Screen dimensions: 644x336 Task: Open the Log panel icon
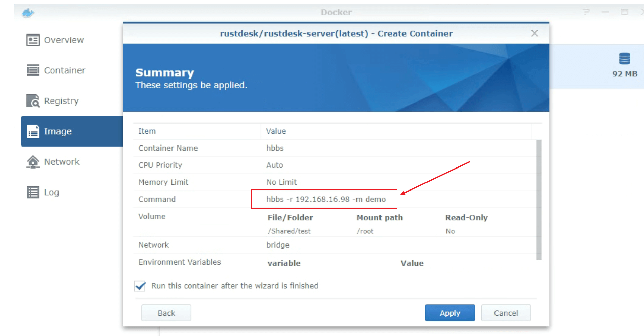click(32, 192)
